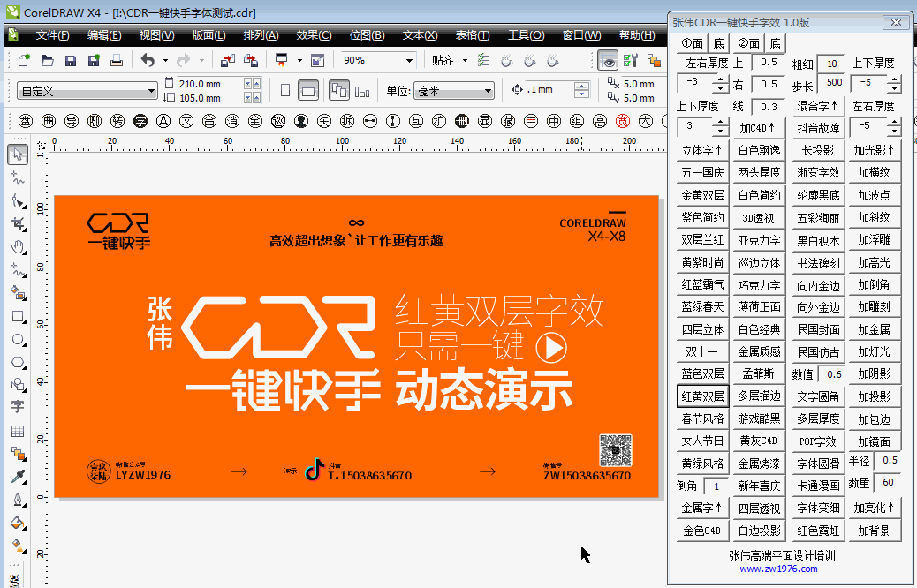This screenshot has height=588, width=917.
Task: Save the document with the floppy icon
Action: point(70,60)
